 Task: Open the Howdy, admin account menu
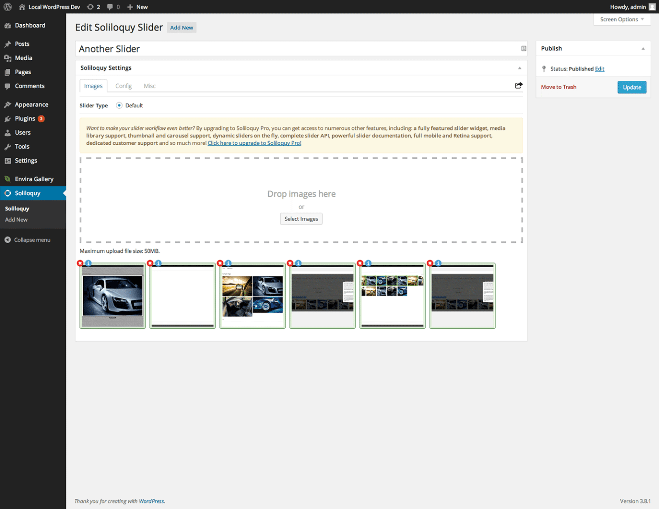[x=633, y=7]
